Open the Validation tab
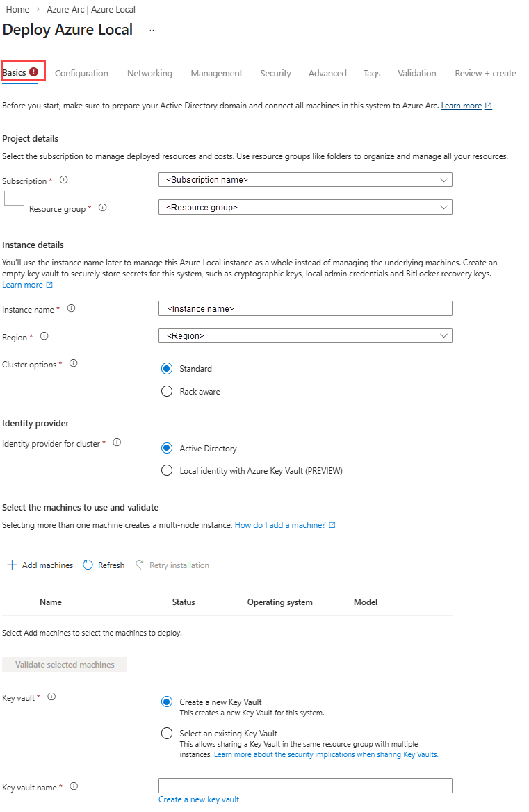529x812 pixels. point(417,74)
